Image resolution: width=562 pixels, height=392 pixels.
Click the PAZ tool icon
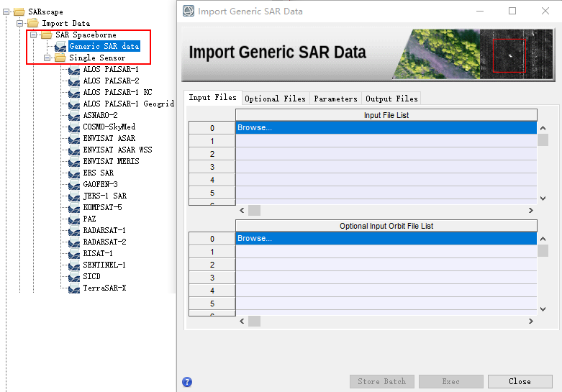[x=74, y=219]
